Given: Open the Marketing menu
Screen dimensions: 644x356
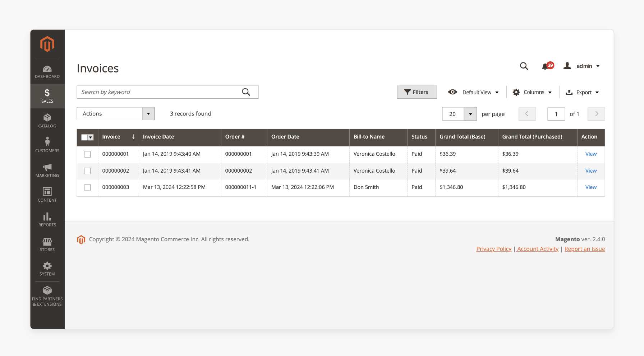Looking at the screenshot, I should point(47,170).
